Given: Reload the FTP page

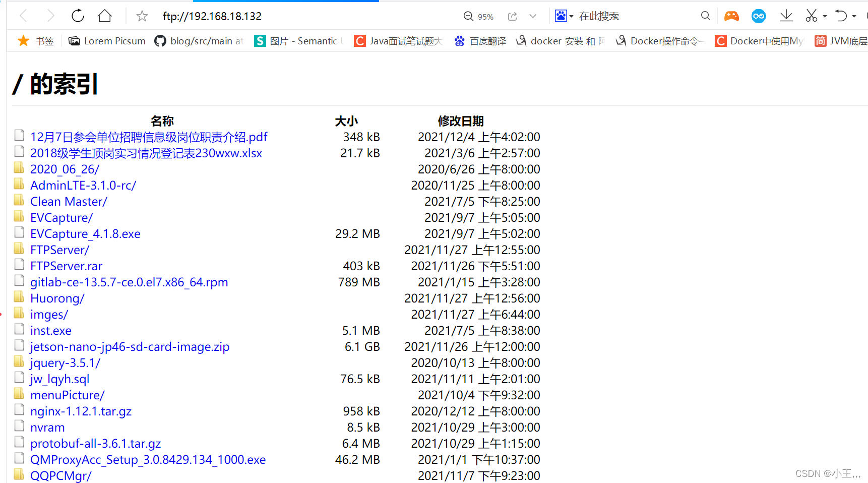Looking at the screenshot, I should (78, 16).
